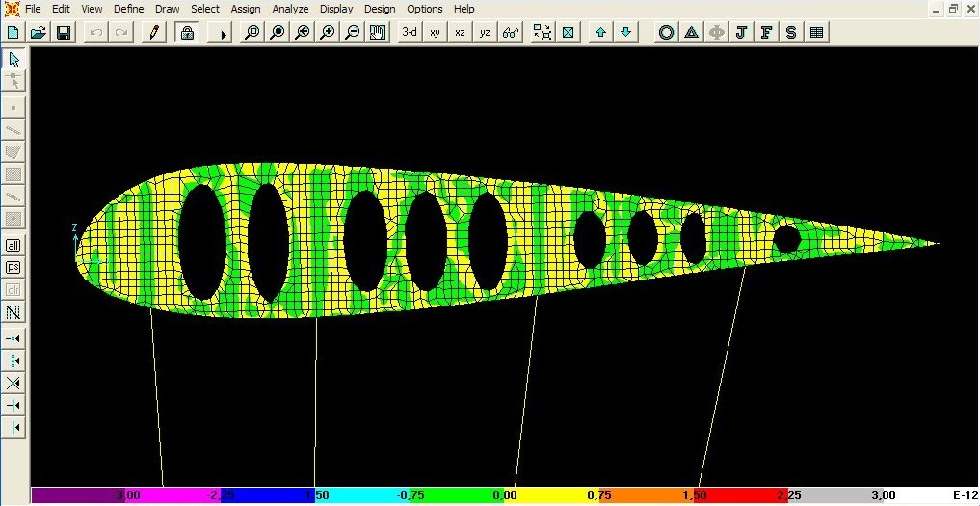Activate the Pan hand tool
Viewport: 980px width, 506px height.
pos(378,32)
